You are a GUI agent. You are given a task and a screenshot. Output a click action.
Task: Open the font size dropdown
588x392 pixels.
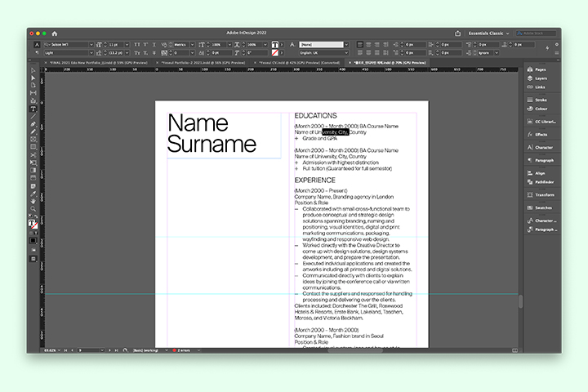[x=127, y=45]
